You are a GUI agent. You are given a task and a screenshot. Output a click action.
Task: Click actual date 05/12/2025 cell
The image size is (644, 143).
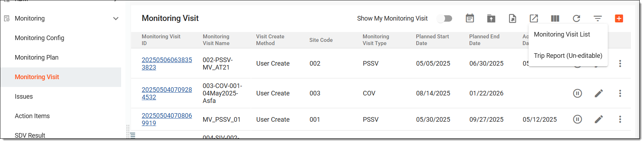(x=540, y=120)
